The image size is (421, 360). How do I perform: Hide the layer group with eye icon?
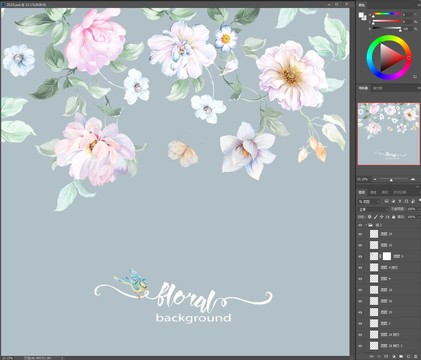[x=360, y=225]
